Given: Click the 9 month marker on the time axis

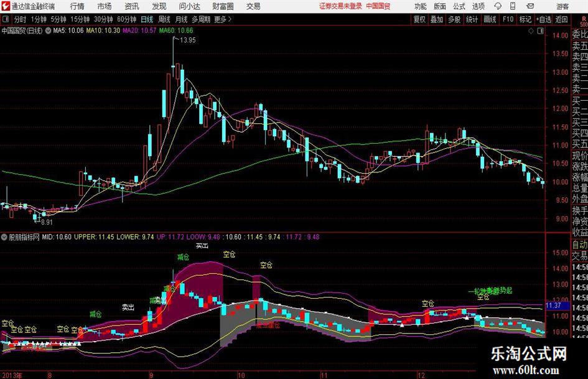Looking at the screenshot, I should point(151,375).
